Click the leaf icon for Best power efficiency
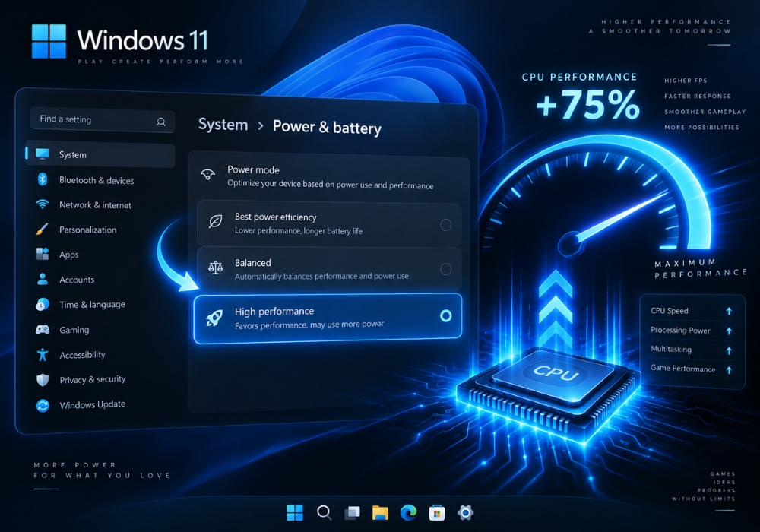The image size is (760, 532). point(215,222)
